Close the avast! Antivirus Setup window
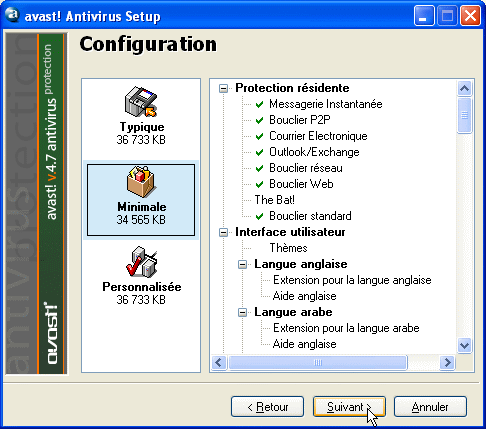486x429 pixels. (470, 15)
